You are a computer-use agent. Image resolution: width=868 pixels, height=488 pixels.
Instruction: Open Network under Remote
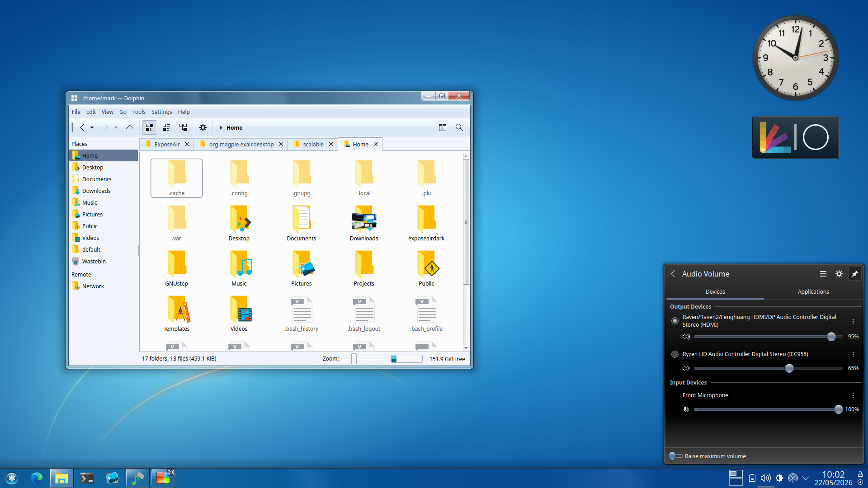coord(104,286)
